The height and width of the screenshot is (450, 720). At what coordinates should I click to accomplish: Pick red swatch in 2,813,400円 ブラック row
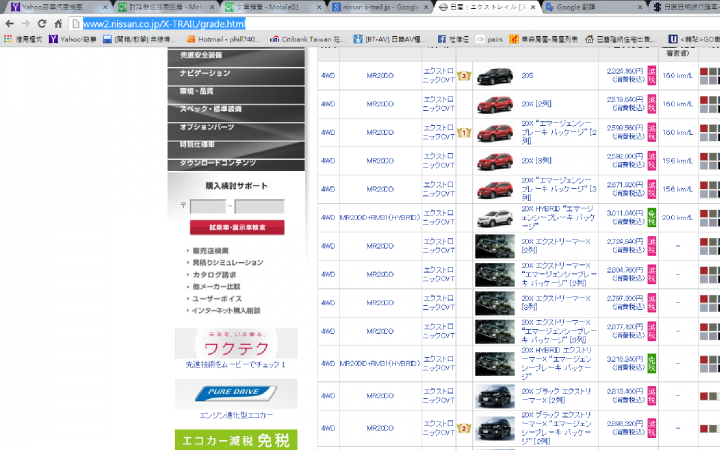coord(703,396)
